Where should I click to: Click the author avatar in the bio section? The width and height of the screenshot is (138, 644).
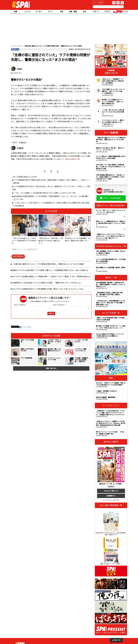(13, 148)
